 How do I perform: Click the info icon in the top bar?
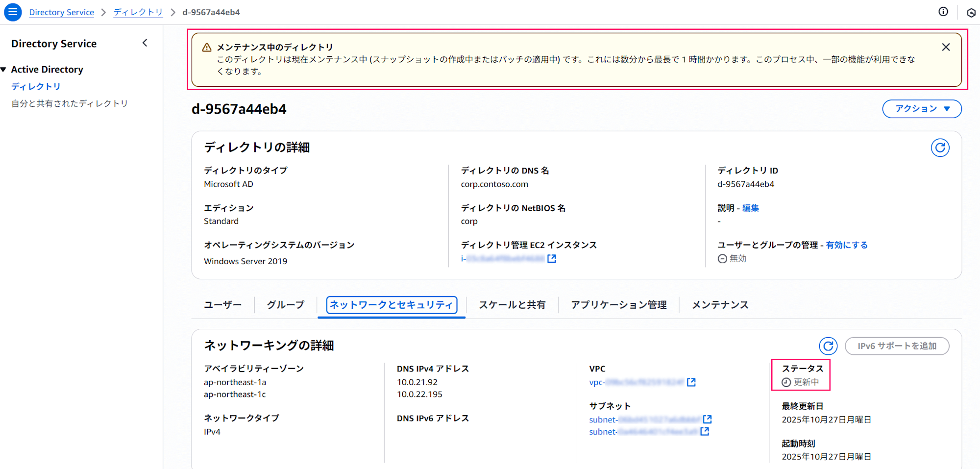coord(943,12)
